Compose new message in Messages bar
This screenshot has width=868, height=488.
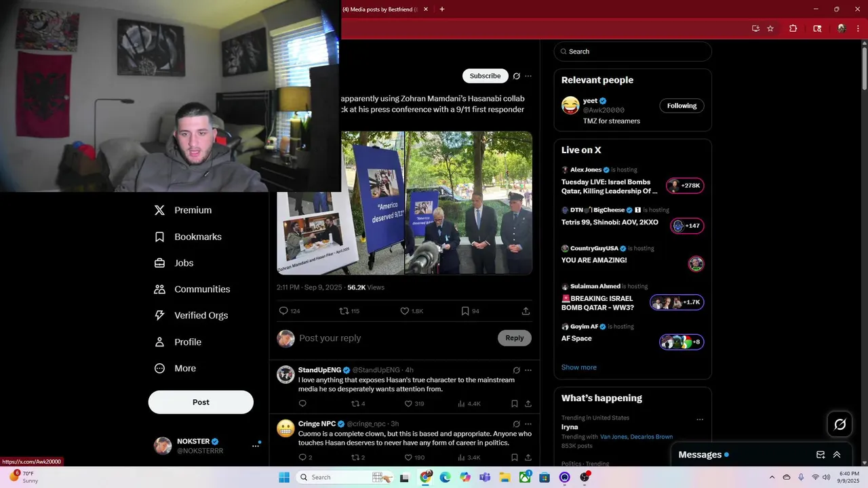[x=821, y=455]
